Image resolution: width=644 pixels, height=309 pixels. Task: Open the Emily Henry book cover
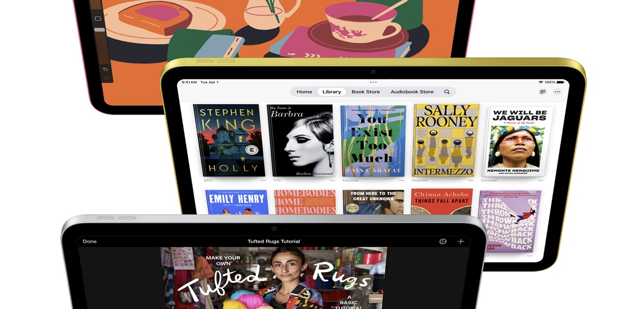pos(237,202)
